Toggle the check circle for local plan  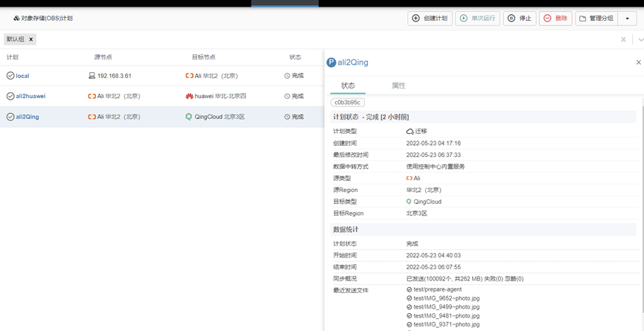(x=10, y=76)
